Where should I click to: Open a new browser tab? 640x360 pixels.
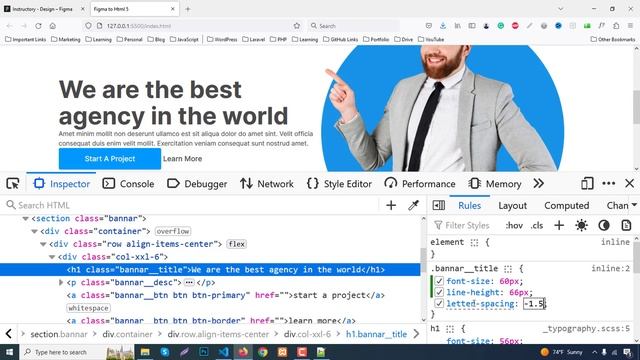(x=188, y=9)
